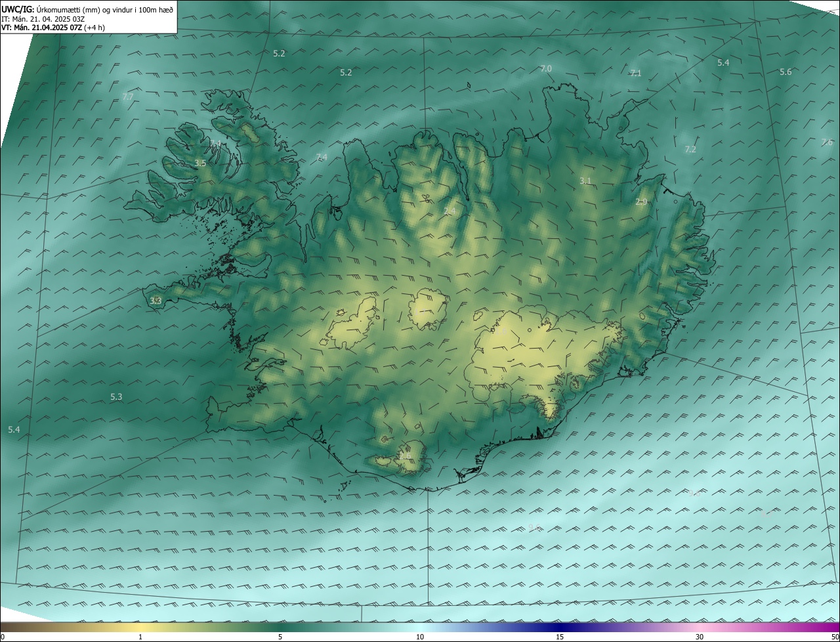Click the 7.7 value label on the map

(128, 97)
